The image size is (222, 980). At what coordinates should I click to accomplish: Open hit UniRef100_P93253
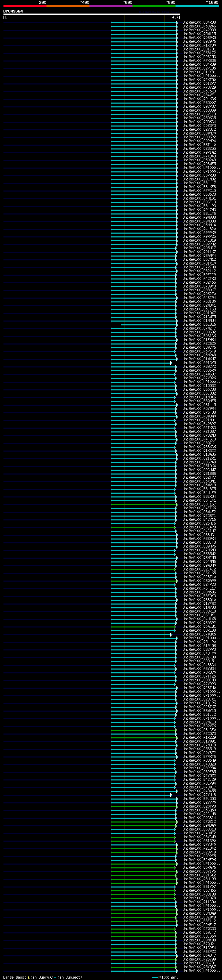click(x=199, y=57)
